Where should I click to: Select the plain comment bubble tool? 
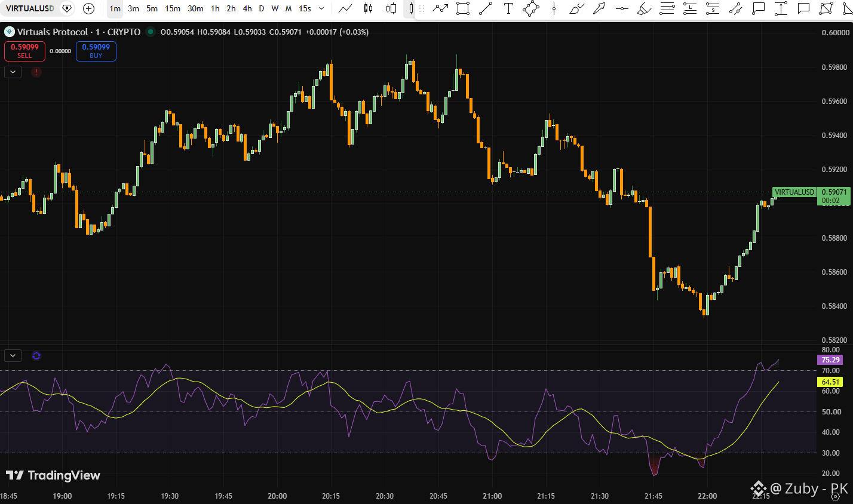[803, 8]
